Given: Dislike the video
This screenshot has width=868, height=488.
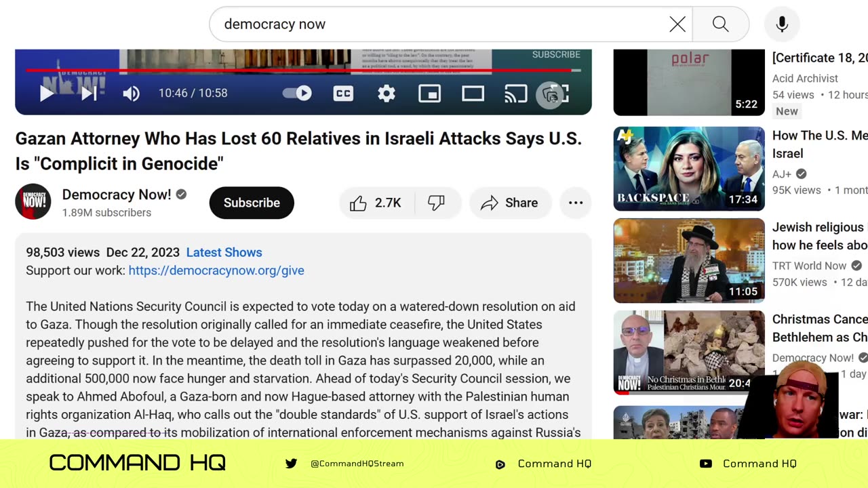Looking at the screenshot, I should pyautogui.click(x=437, y=203).
